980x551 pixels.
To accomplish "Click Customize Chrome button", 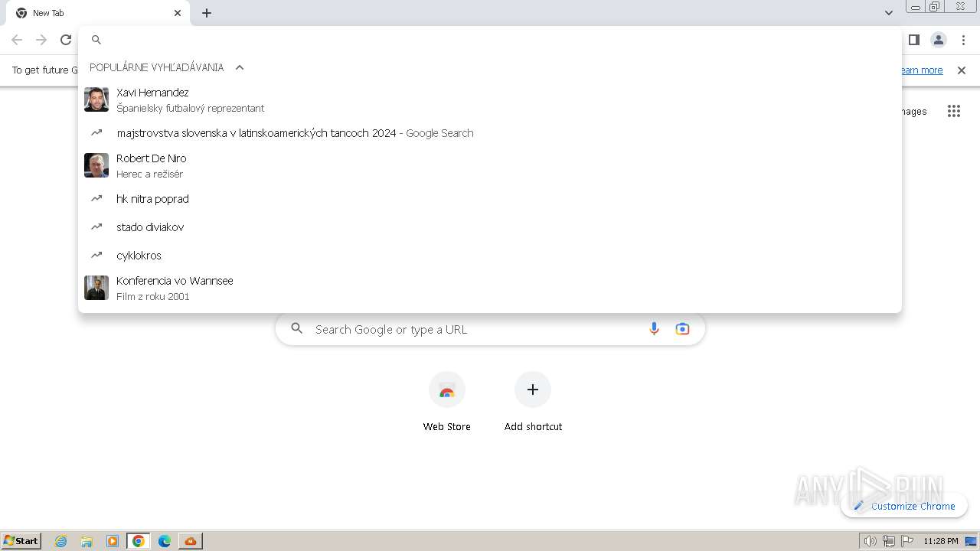I will 904,506.
